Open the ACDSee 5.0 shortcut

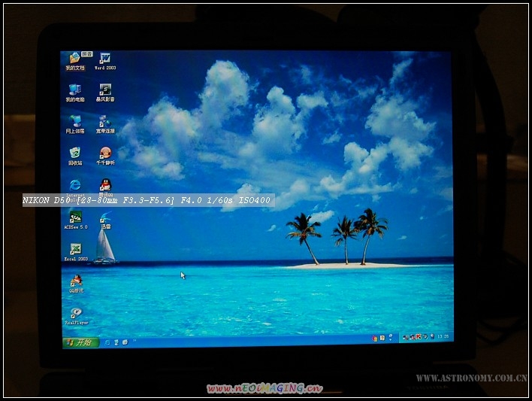point(75,217)
